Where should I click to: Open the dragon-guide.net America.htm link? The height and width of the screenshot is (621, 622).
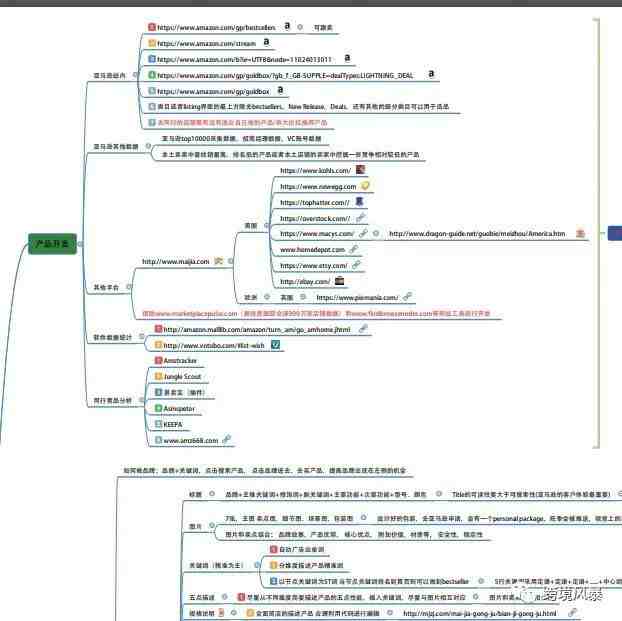[477, 234]
